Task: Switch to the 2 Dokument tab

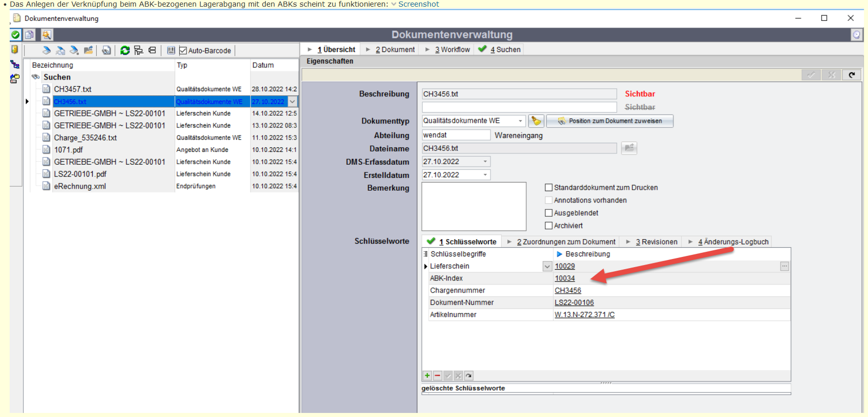Action: (x=390, y=49)
